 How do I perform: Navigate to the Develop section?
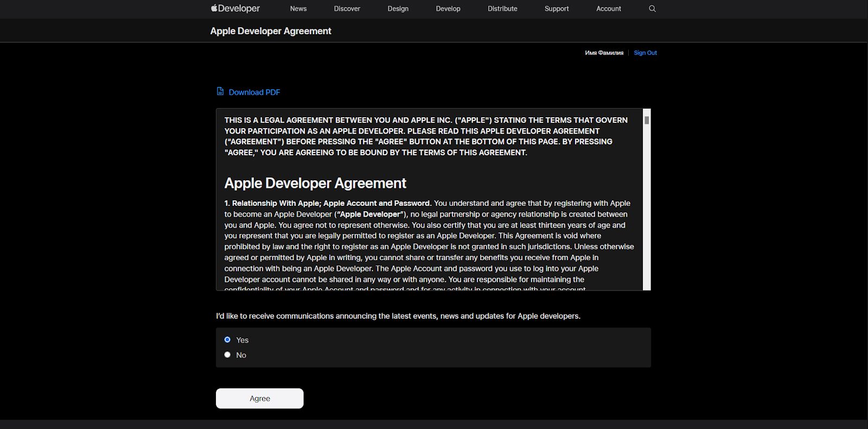click(x=448, y=9)
